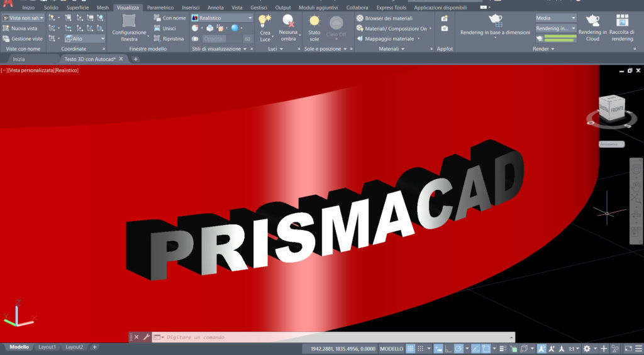This screenshot has width=644, height=355.
Task: Toggle ortho mode in status bar
Action: pos(448,349)
